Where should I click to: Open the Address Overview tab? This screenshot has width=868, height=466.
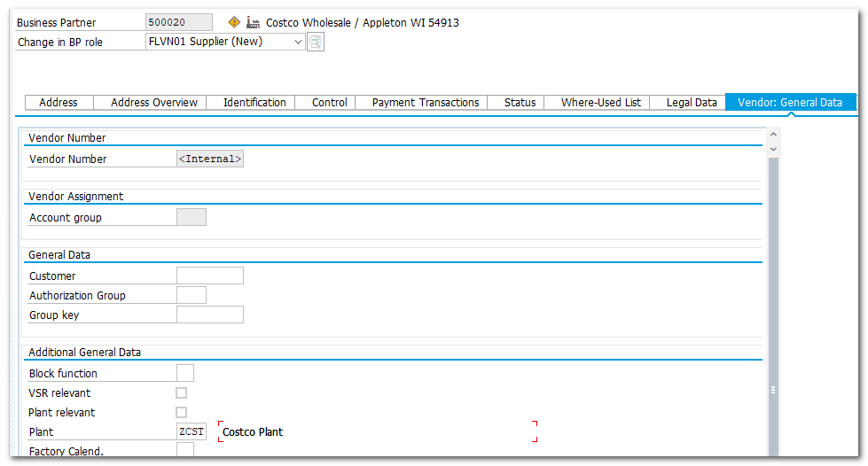(154, 103)
